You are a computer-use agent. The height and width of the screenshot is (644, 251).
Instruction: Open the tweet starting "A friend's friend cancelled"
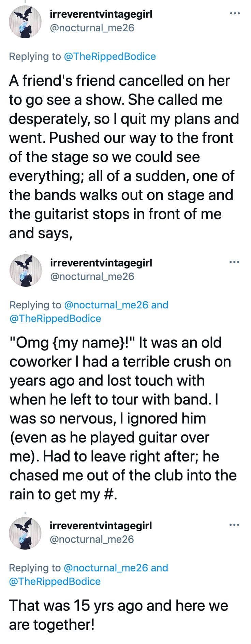tap(123, 157)
